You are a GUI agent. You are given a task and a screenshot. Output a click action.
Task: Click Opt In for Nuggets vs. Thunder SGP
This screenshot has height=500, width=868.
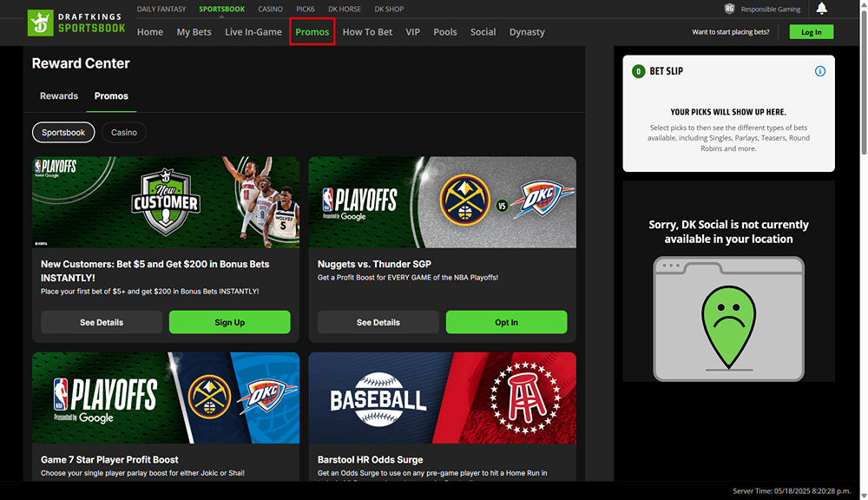coord(507,322)
